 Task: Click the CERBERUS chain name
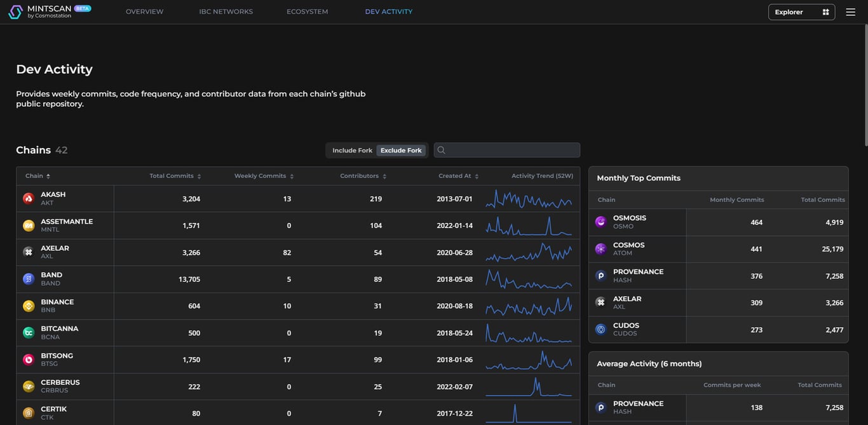60,382
